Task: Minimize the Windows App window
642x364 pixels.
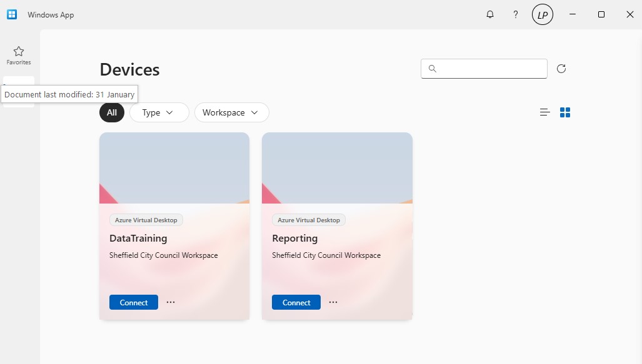Action: click(573, 14)
